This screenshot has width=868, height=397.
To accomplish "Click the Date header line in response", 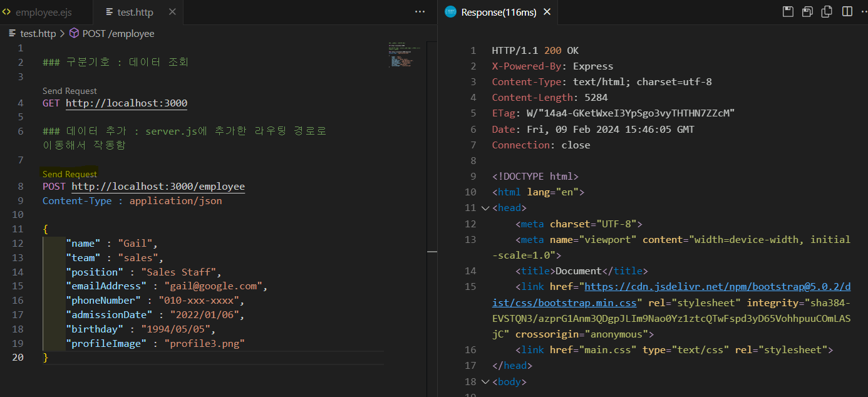I will pyautogui.click(x=593, y=130).
